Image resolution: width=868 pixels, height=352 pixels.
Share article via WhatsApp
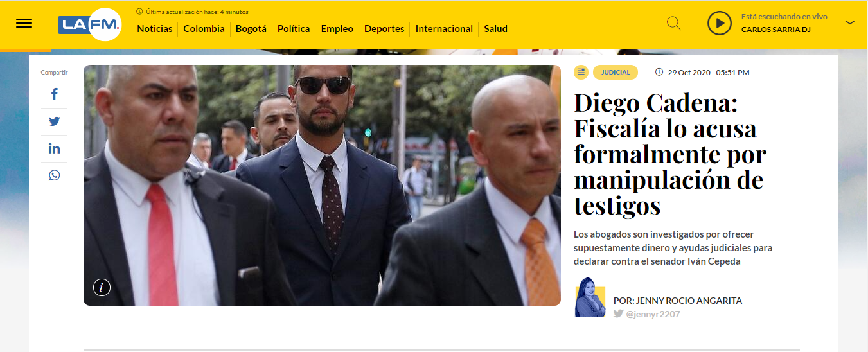coord(54,175)
